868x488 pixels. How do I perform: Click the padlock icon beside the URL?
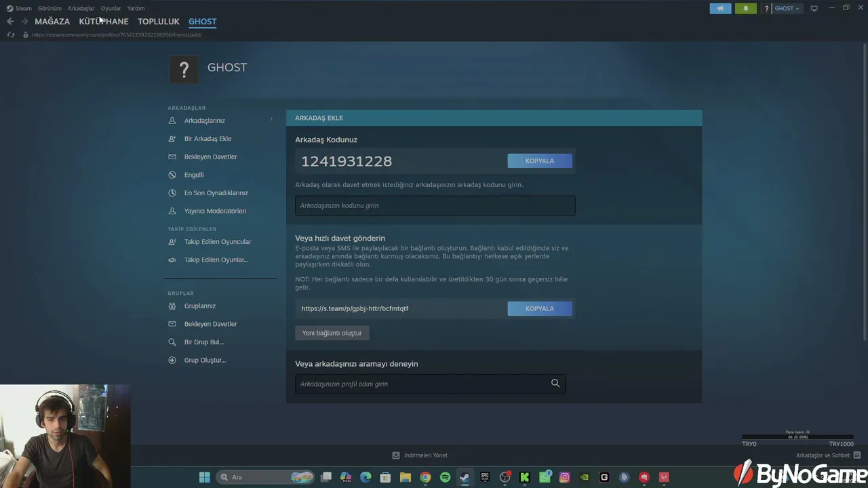coord(26,35)
